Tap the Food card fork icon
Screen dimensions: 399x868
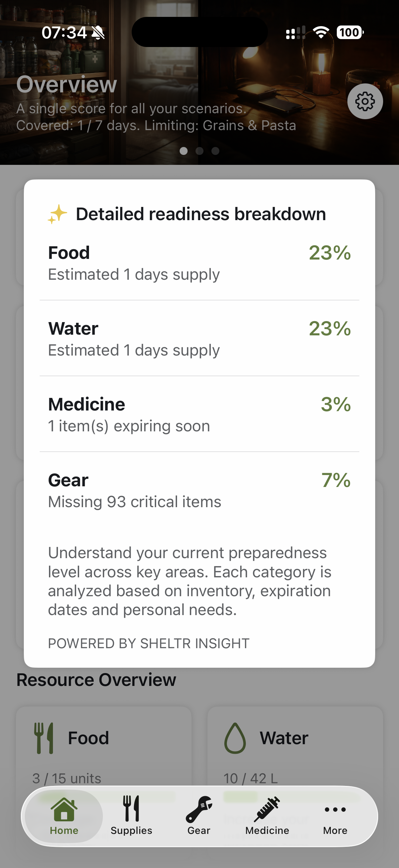point(44,738)
